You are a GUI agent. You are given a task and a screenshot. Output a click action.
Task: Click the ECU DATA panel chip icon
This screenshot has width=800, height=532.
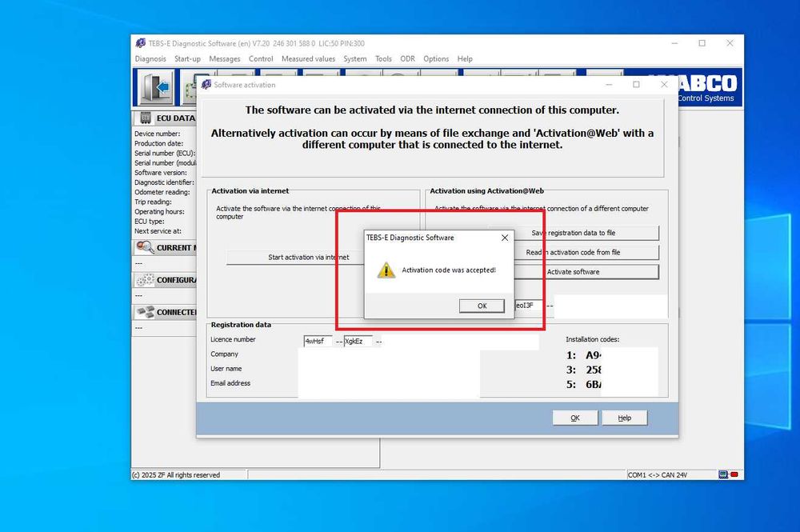(146, 118)
